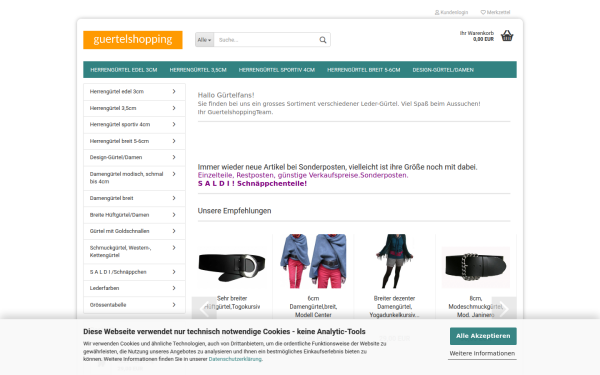The width and height of the screenshot is (600, 375).
Task: Show previous recommended products arrow
Action: click(x=204, y=309)
